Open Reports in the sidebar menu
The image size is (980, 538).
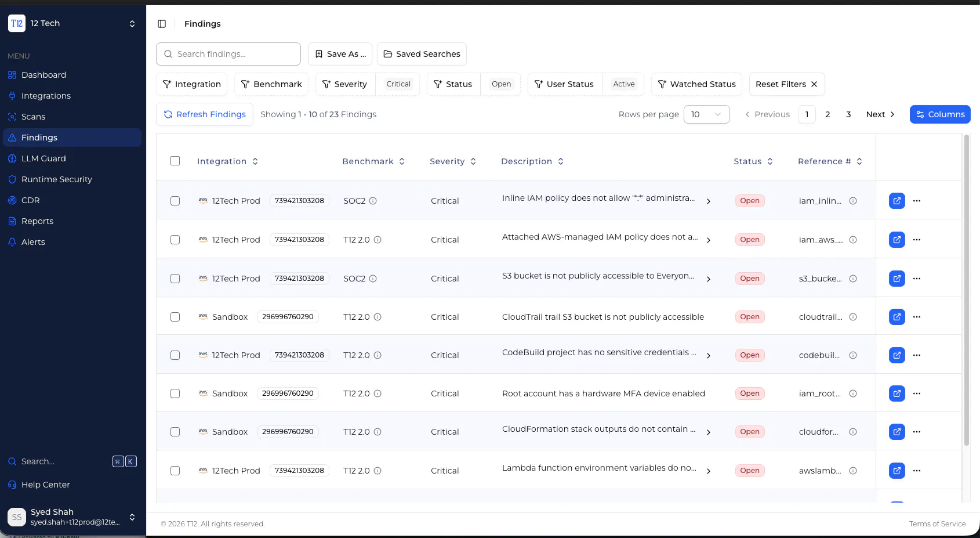(x=72, y=221)
